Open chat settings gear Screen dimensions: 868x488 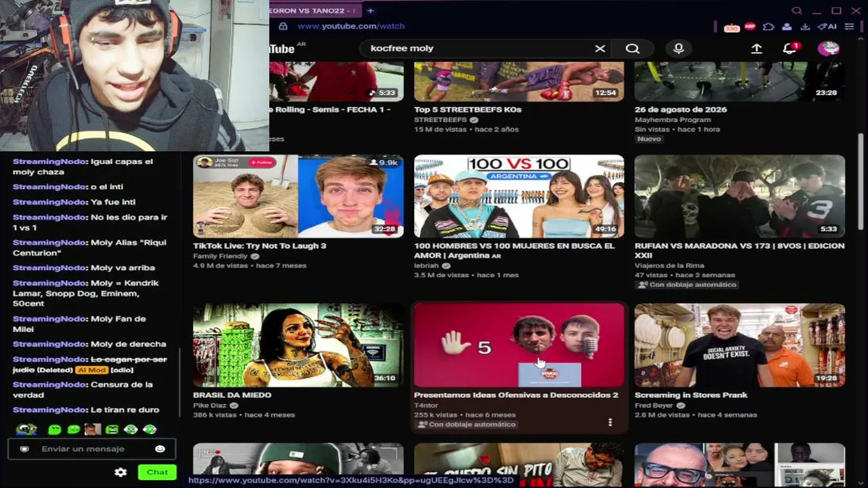click(x=121, y=472)
